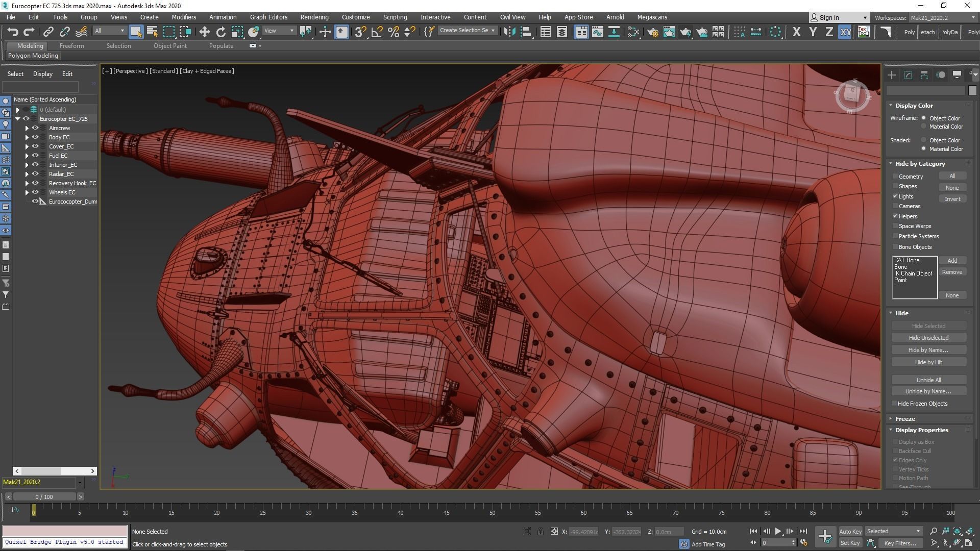
Task: Click the Undo arrow icon
Action: tap(12, 32)
